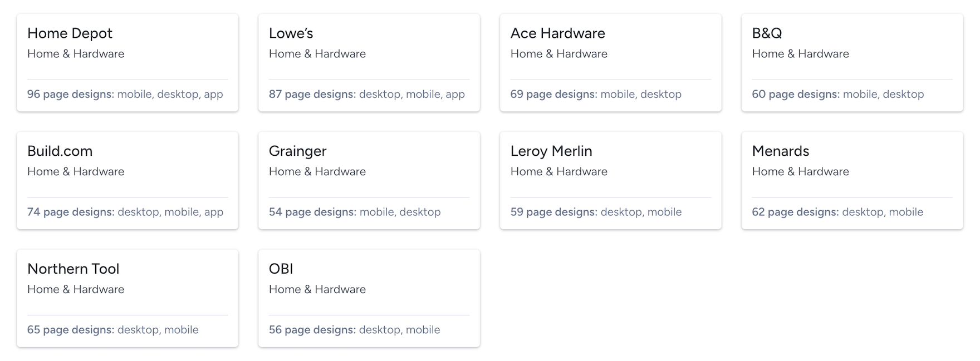980x361 pixels.
Task: Click the Build.com title
Action: tap(60, 151)
